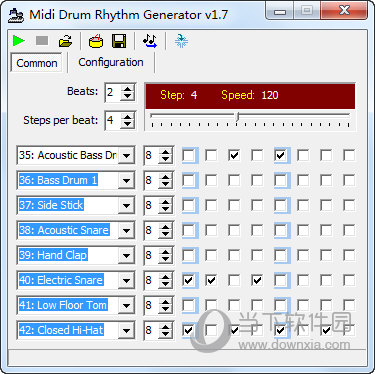Expand the 42: Closed Hi-Hat dropdown
The height and width of the screenshot is (374, 375).
pyautogui.click(x=126, y=330)
